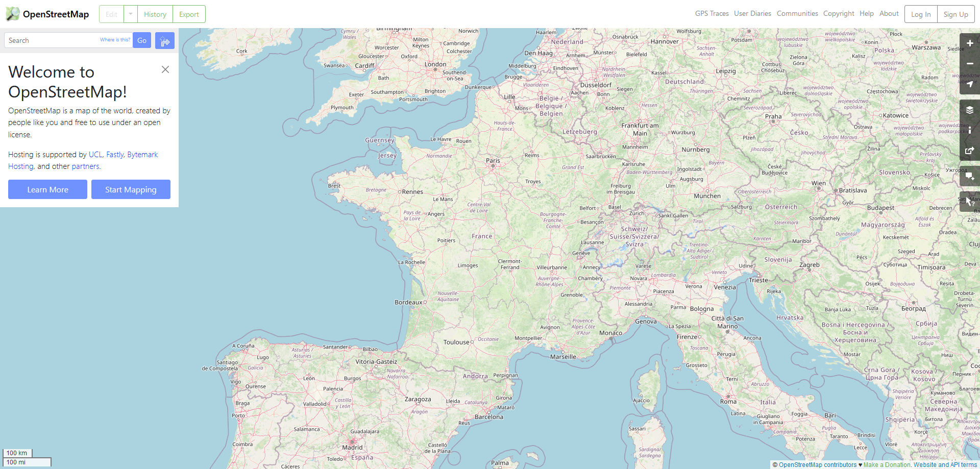Click the Frankfurt am Main label
Image resolution: width=980 pixels, height=469 pixels.
pos(640,129)
